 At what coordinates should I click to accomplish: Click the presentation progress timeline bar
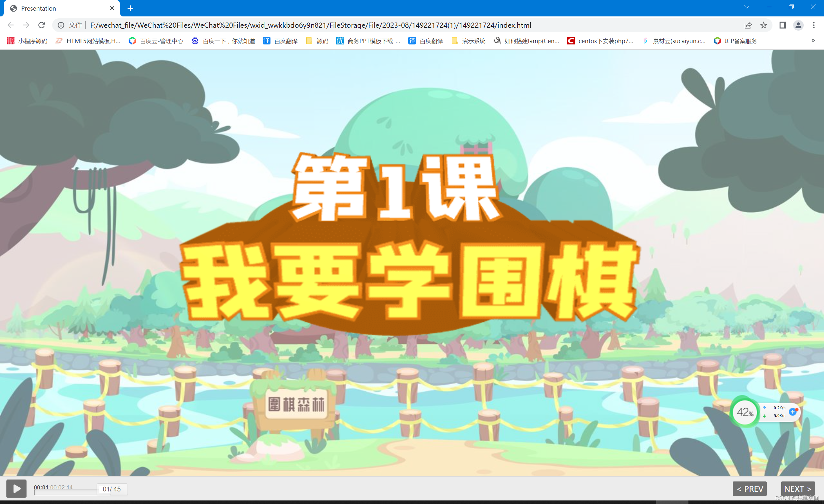(65, 492)
